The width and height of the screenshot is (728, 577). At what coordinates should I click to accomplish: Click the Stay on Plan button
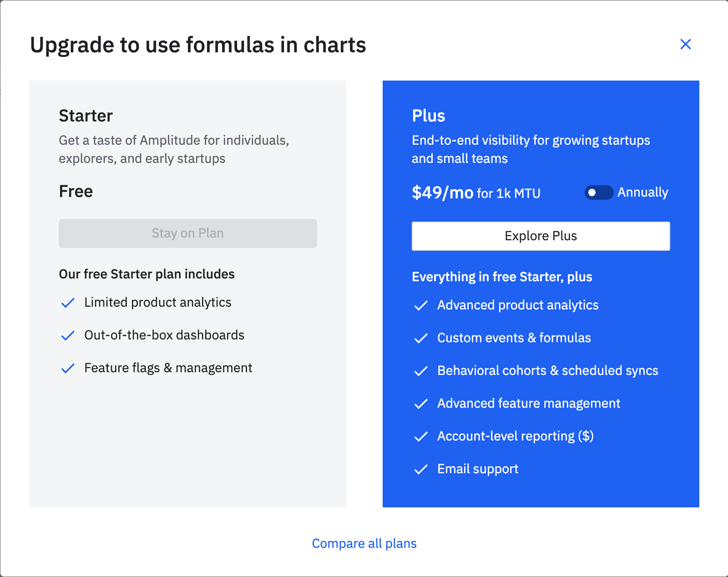(187, 233)
